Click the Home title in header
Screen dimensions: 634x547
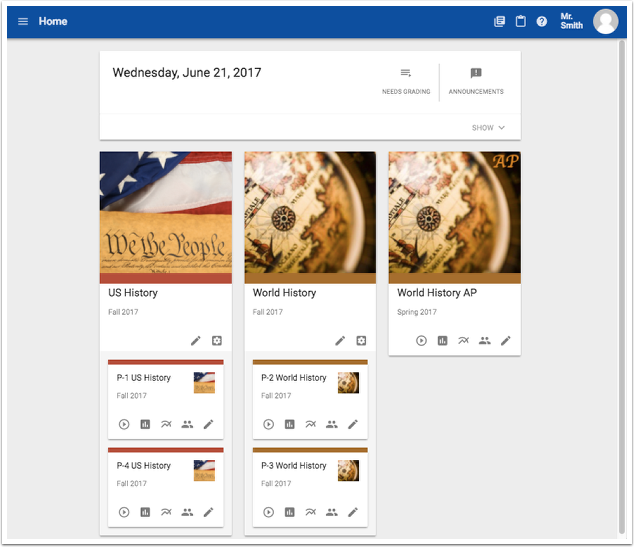coord(53,21)
